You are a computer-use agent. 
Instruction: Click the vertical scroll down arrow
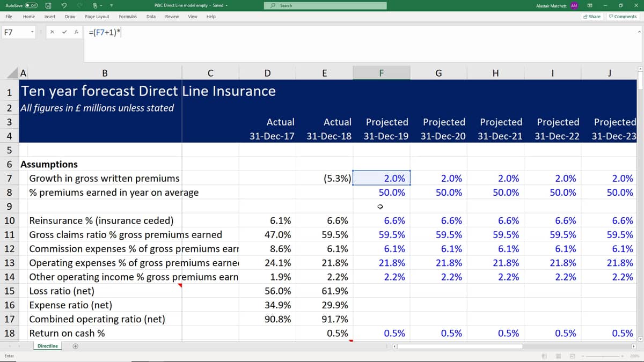point(640,338)
